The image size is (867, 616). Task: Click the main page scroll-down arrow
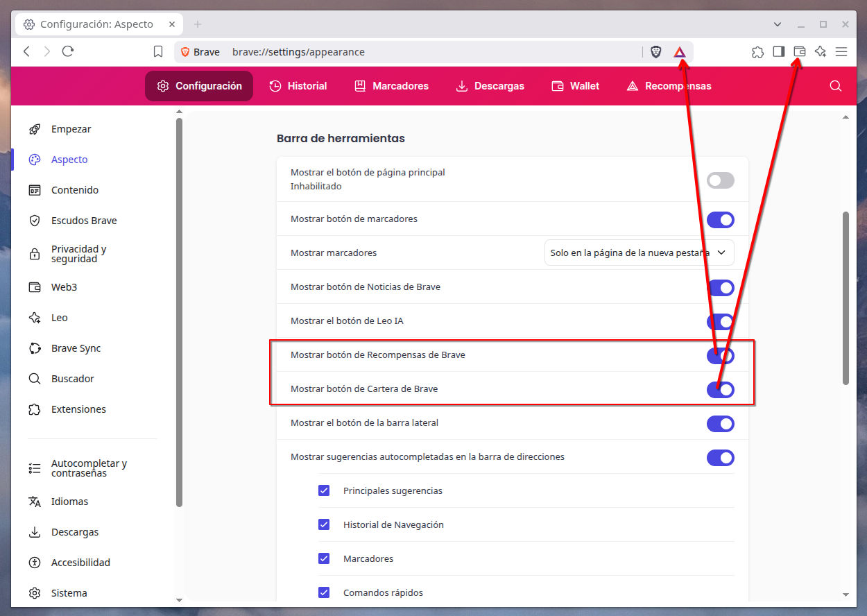coord(845,594)
